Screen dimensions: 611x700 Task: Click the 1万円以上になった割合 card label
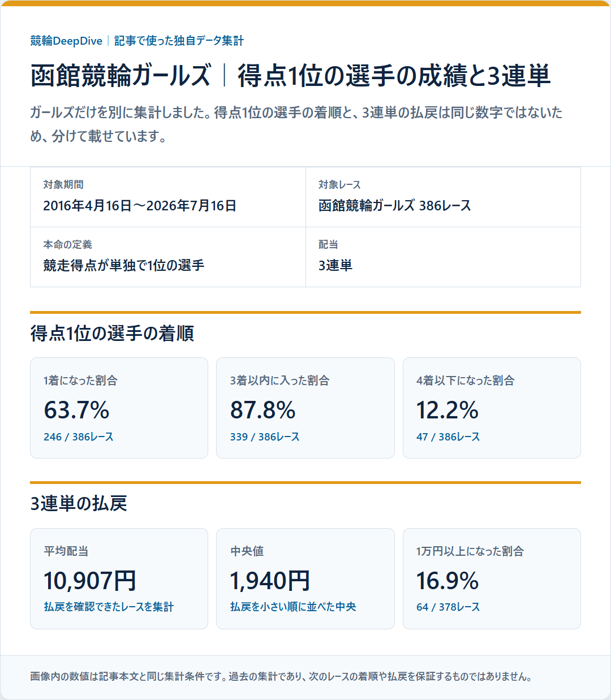(470, 551)
